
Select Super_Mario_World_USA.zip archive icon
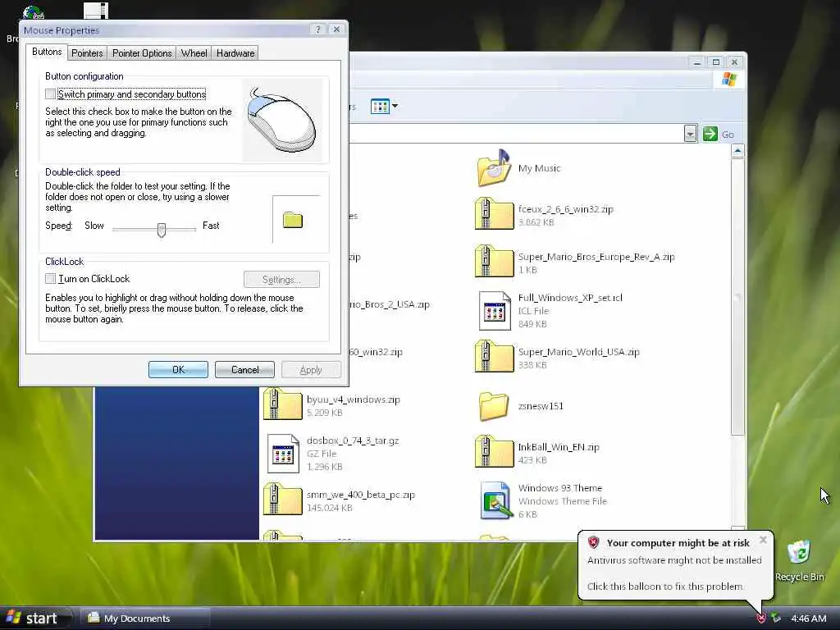pyautogui.click(x=494, y=356)
